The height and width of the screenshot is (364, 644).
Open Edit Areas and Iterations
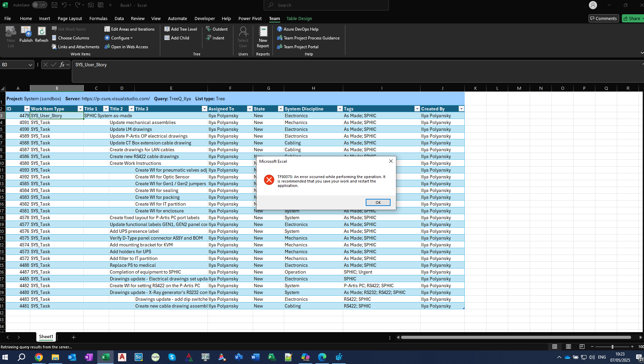tap(129, 29)
